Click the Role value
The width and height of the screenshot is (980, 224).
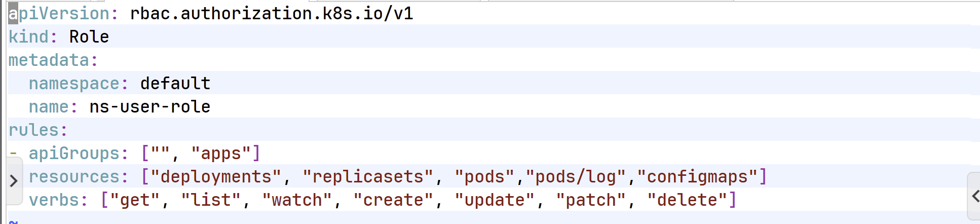coord(89,36)
